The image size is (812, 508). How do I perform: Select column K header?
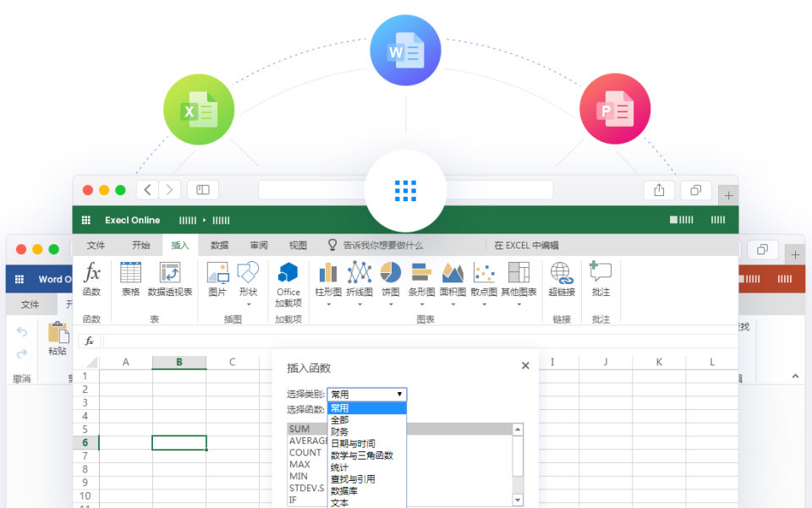click(659, 362)
